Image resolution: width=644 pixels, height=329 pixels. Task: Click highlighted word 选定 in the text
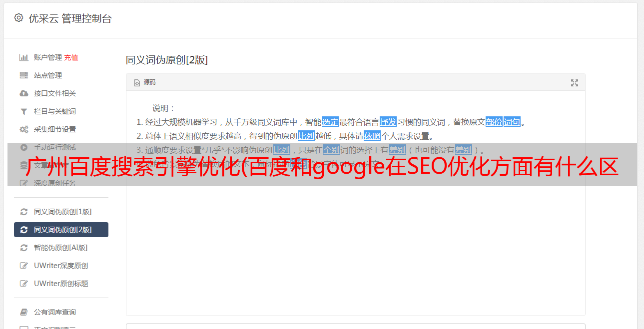[x=330, y=122]
